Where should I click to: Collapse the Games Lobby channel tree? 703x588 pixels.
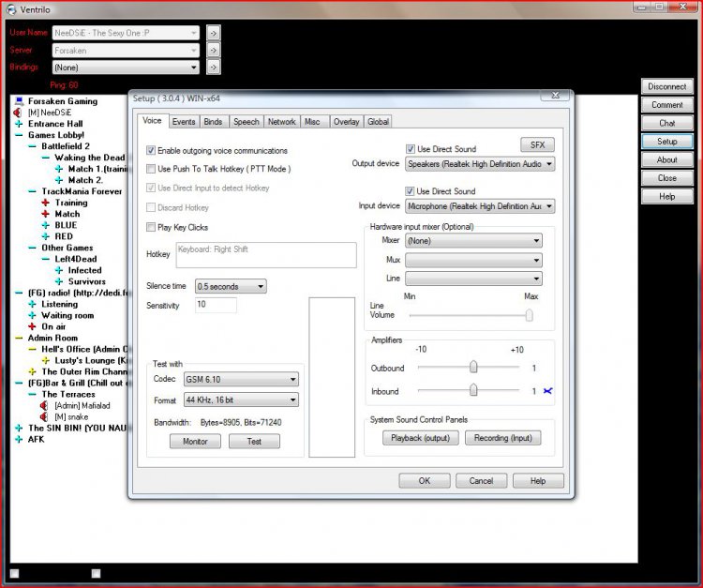(19, 135)
